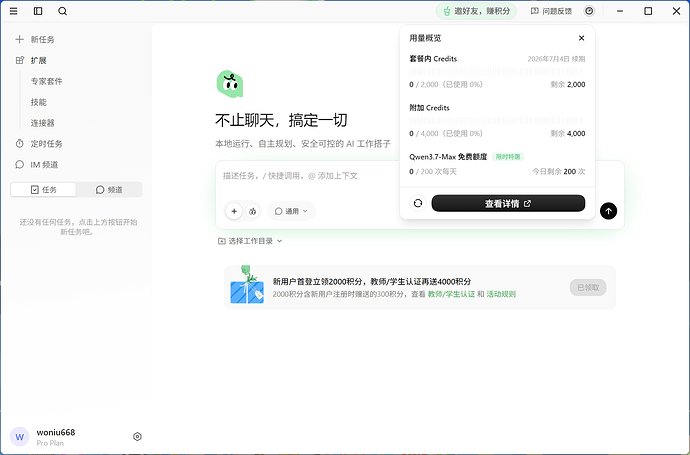Open the 通用 mode dropdown
Viewport: 690px width, 455px height.
(x=291, y=211)
